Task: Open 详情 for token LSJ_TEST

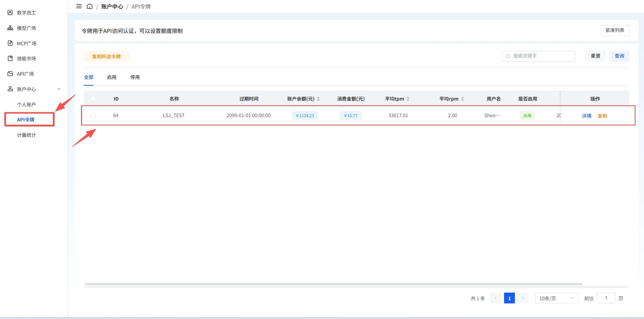Action: [x=587, y=116]
